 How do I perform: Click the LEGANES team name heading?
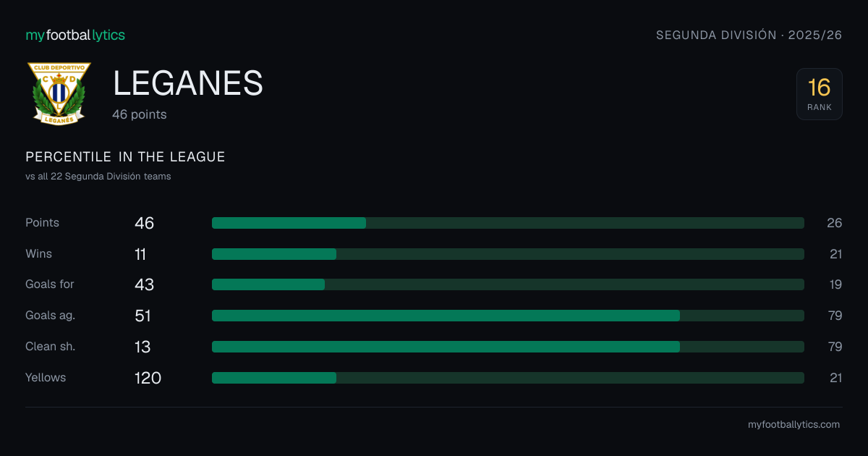[188, 84]
